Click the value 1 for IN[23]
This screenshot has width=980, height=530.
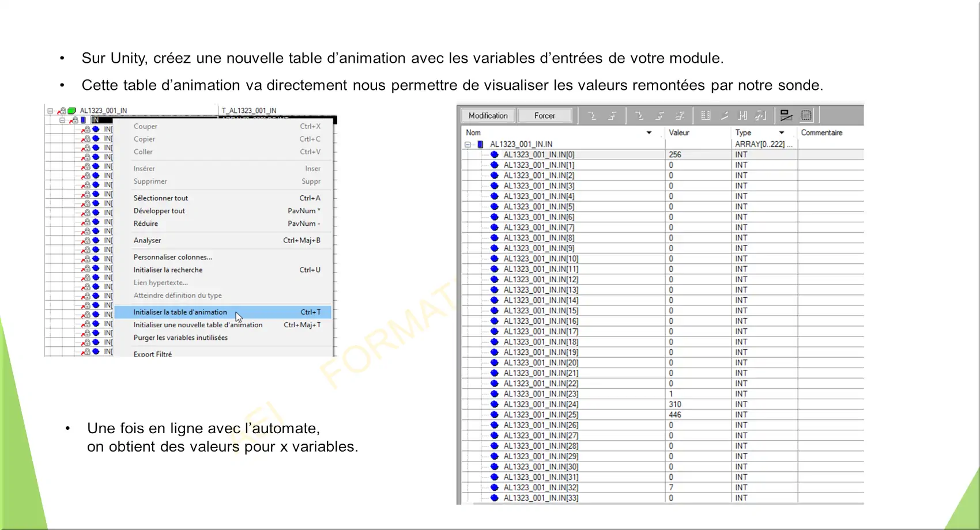click(671, 394)
